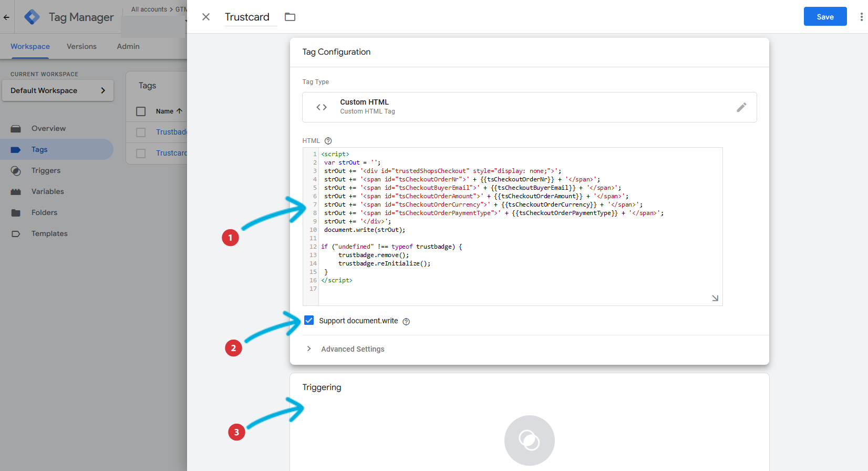Rename the tag via Trustcard title field
Viewport: 868px width, 471px height.
[251, 17]
